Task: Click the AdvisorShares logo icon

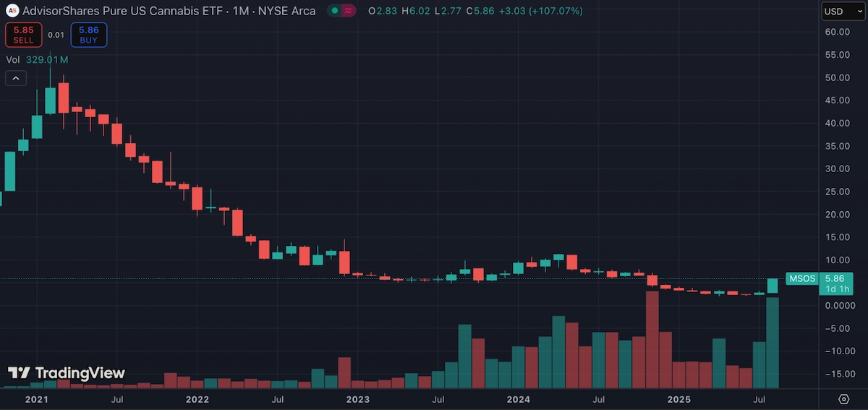Action: [12, 11]
